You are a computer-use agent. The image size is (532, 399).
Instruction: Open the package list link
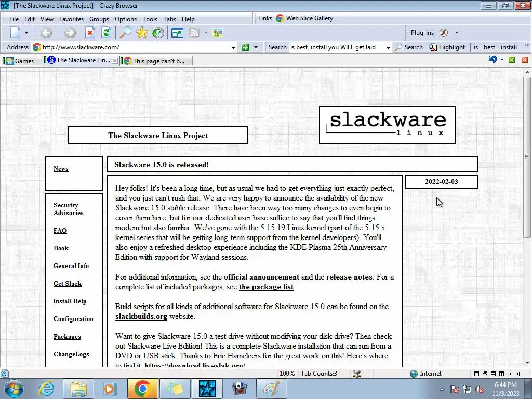coord(266,287)
